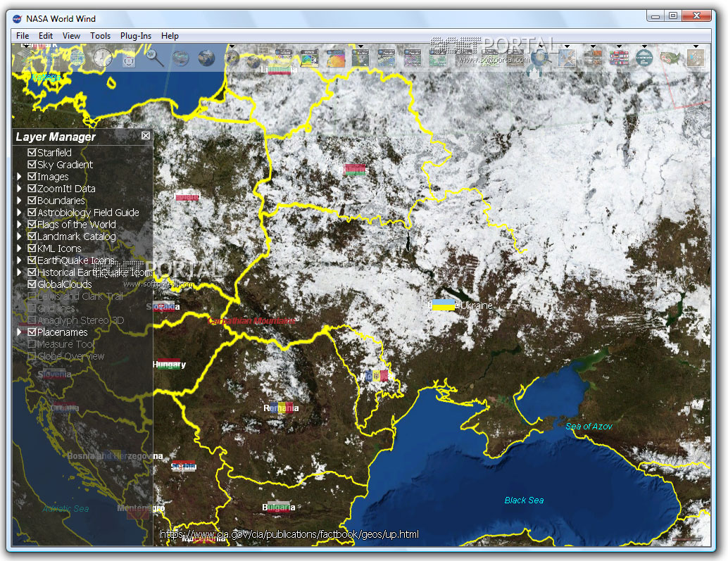This screenshot has height=561, width=728.
Task: Open the WMS browser toolbar icon
Action: (309, 58)
